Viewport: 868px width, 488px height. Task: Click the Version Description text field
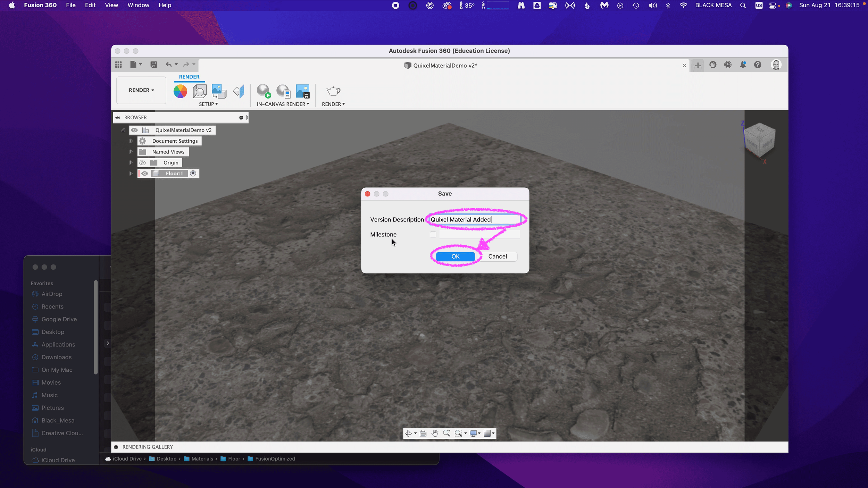(475, 220)
